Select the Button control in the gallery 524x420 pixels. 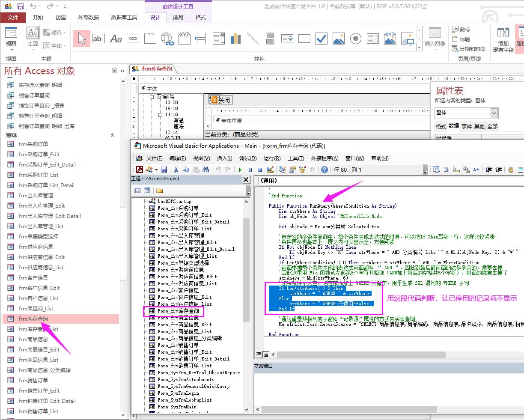coord(133,39)
